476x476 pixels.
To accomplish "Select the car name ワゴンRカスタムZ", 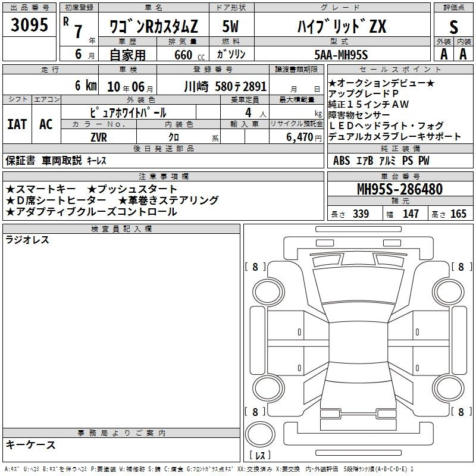I will coord(154,26).
